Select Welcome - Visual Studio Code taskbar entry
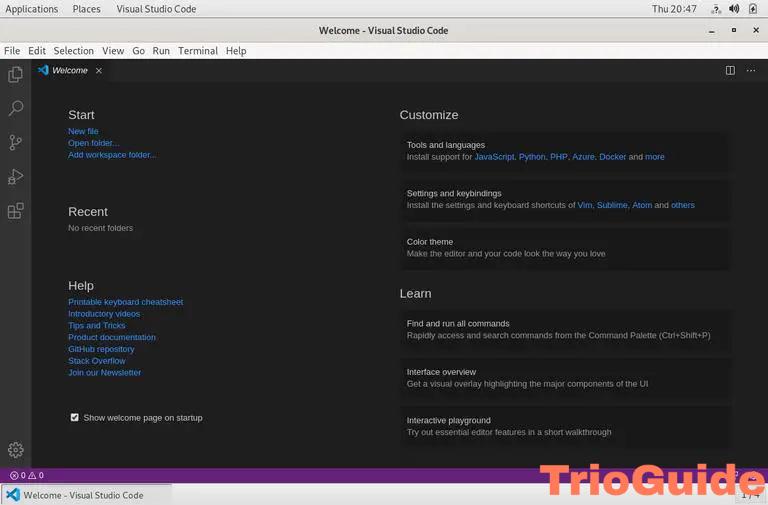 pos(86,495)
